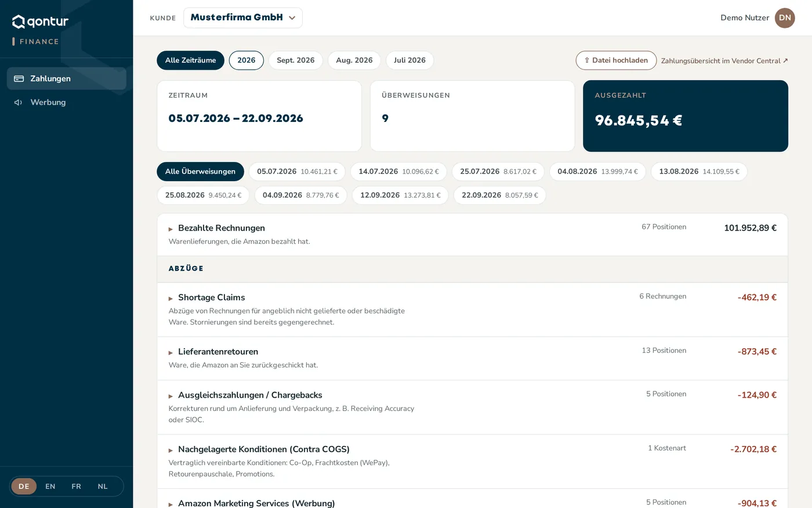Image resolution: width=812 pixels, height=508 pixels.
Task: Expand the Lieferantenretouren row
Action: tap(472, 358)
